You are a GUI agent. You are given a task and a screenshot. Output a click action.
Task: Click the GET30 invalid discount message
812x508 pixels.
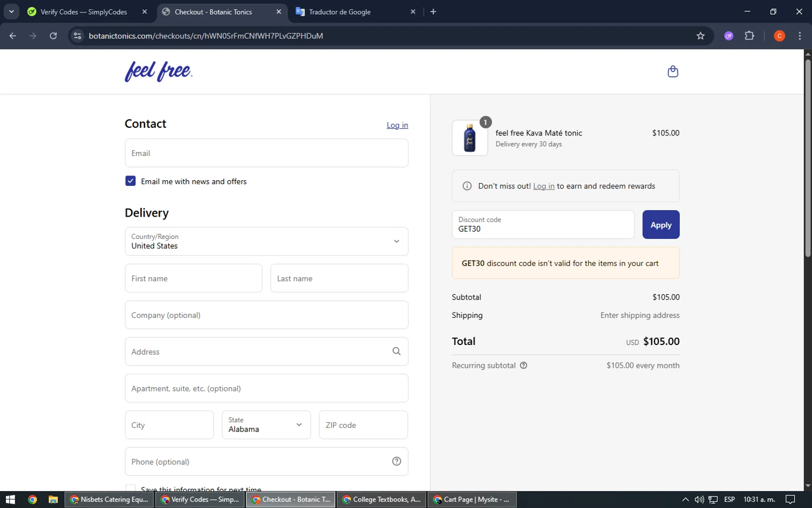[x=566, y=263]
